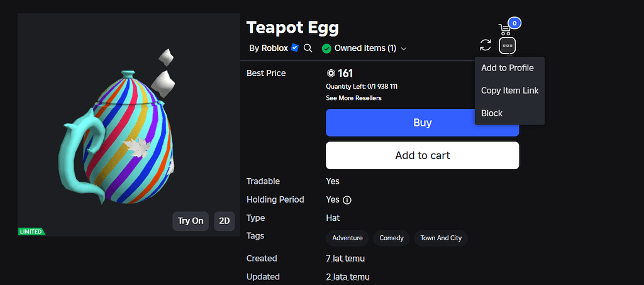Open the shopping cart icon
This screenshot has height=285, width=644.
tap(505, 29)
